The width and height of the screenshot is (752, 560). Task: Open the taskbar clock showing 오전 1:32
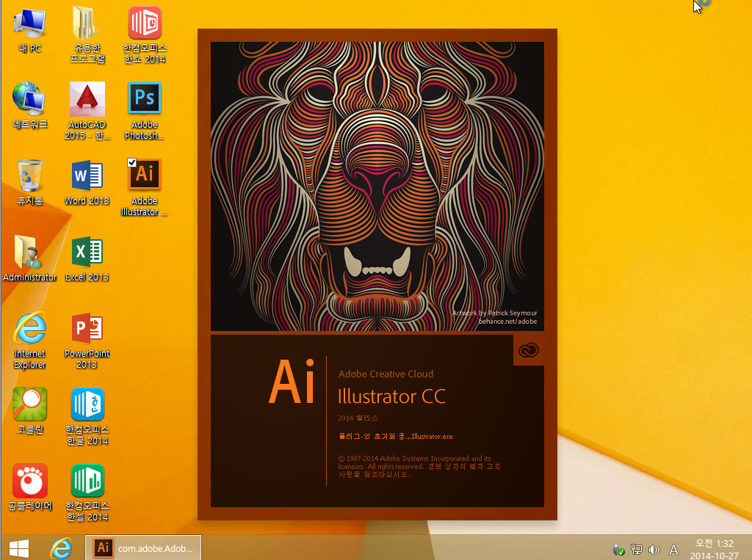714,550
